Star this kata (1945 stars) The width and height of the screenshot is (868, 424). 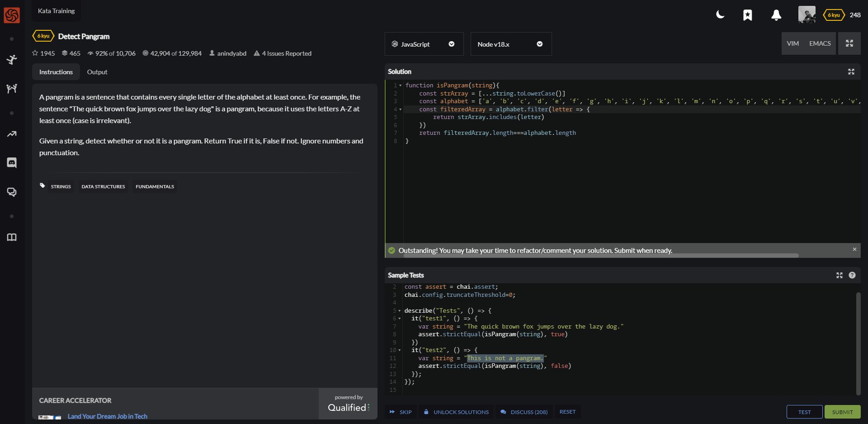[x=35, y=53]
